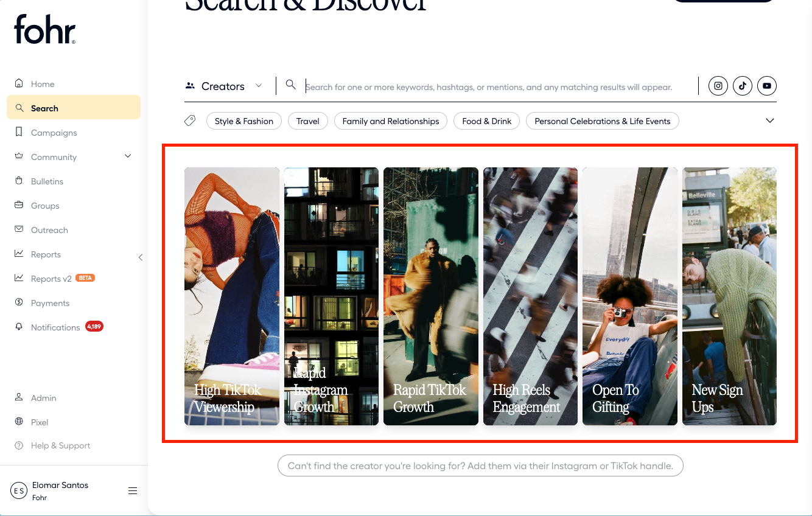
Task: Select the Style & Fashion tag
Action: (x=243, y=121)
